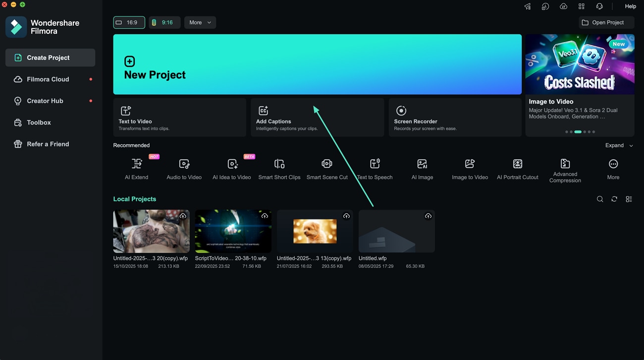
Task: Click the date "15/10/2025 18:08"
Action: click(131, 266)
